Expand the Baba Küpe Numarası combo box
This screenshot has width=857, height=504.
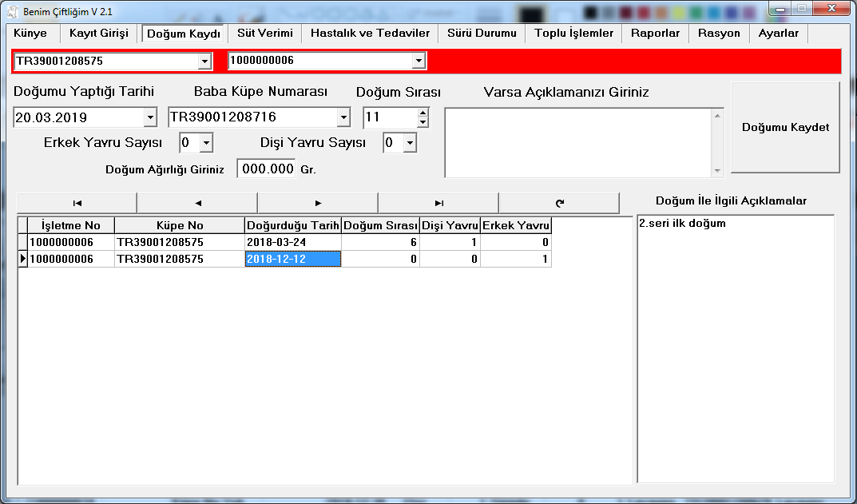pos(343,117)
